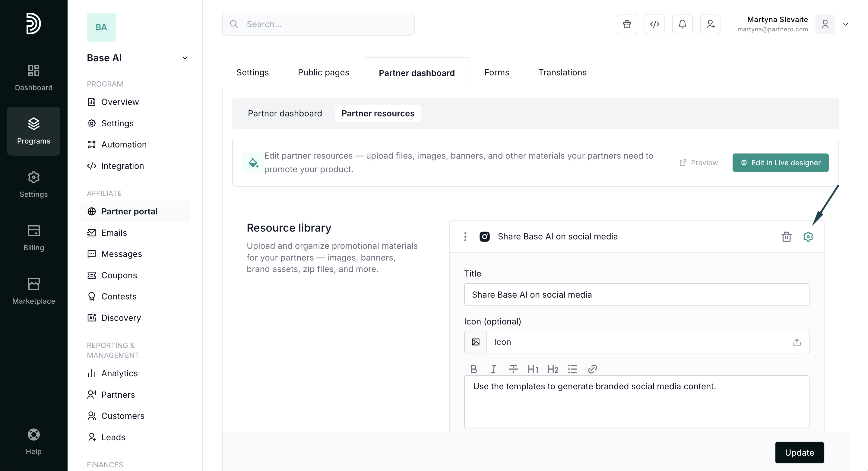Expand the Base AI program dropdown
The image size is (868, 471).
coord(185,58)
